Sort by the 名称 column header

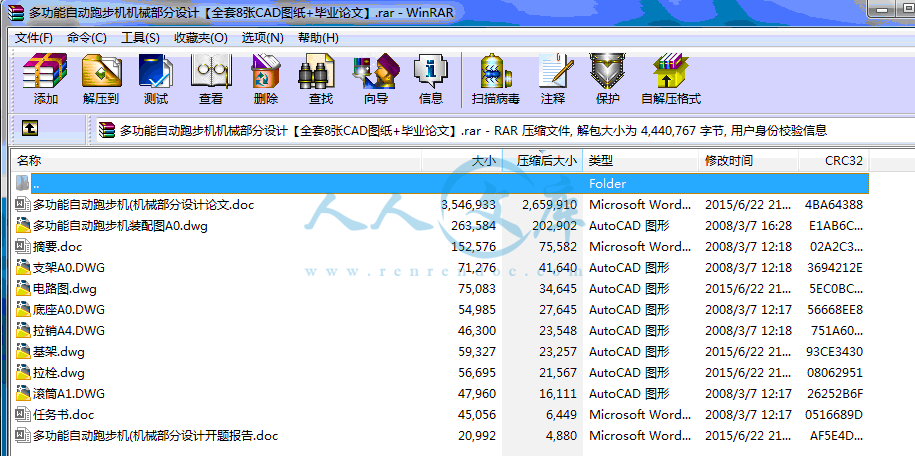(216, 161)
